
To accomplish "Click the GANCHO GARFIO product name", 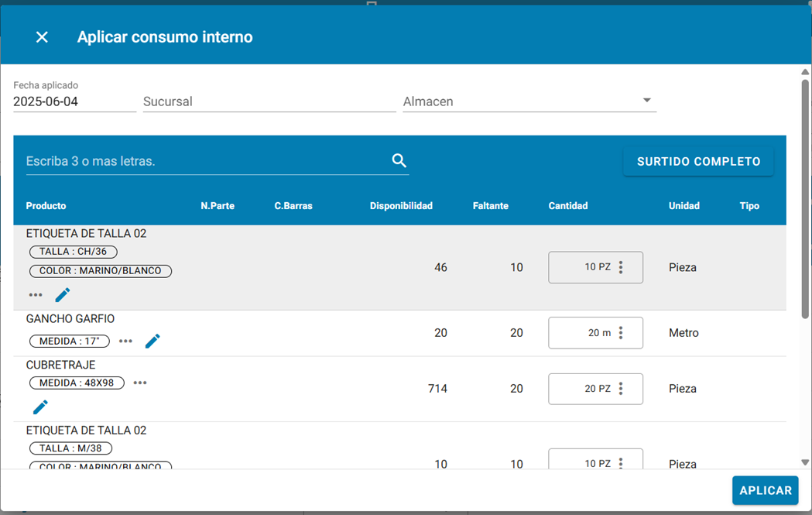I will [x=70, y=318].
